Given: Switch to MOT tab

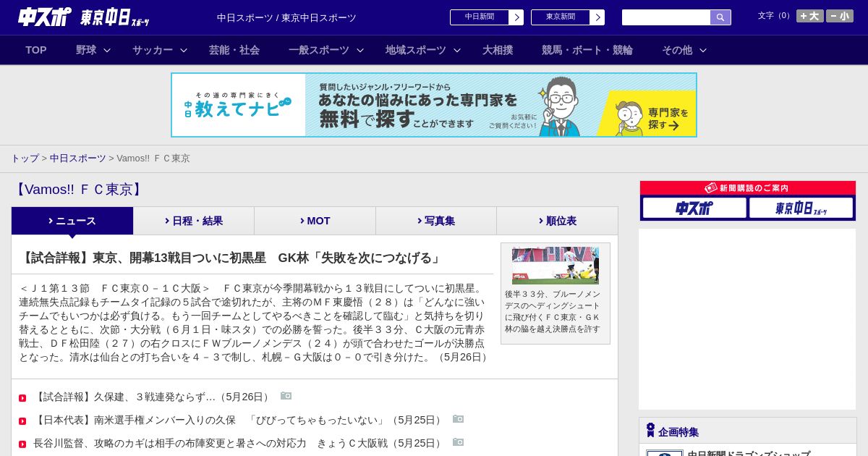Looking at the screenshot, I should click(x=315, y=221).
